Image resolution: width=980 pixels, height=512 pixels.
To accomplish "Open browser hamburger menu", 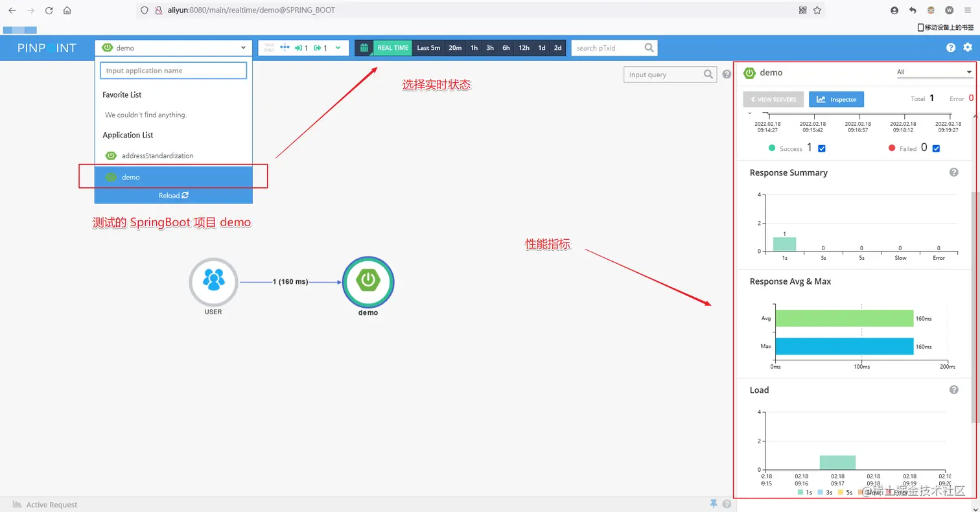I will pos(968,10).
